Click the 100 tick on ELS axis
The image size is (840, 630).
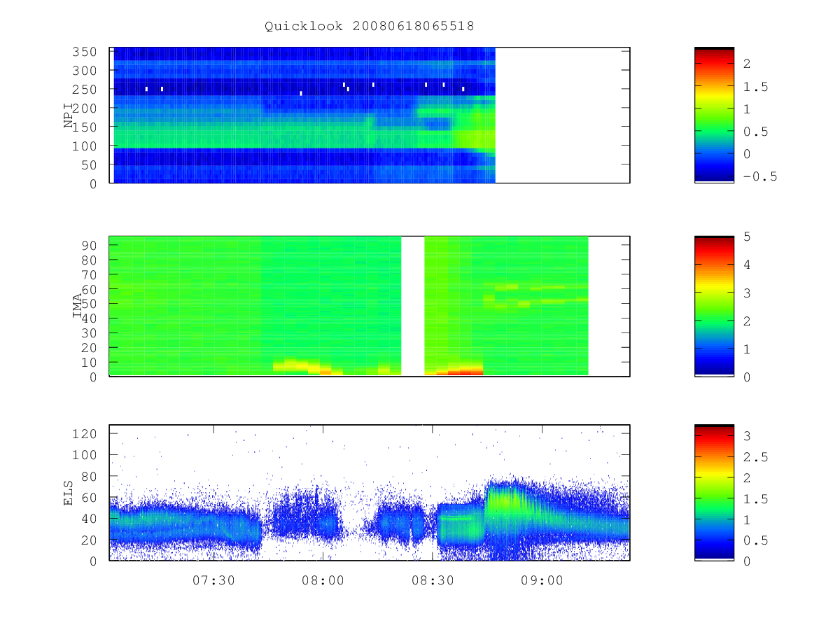pos(85,455)
